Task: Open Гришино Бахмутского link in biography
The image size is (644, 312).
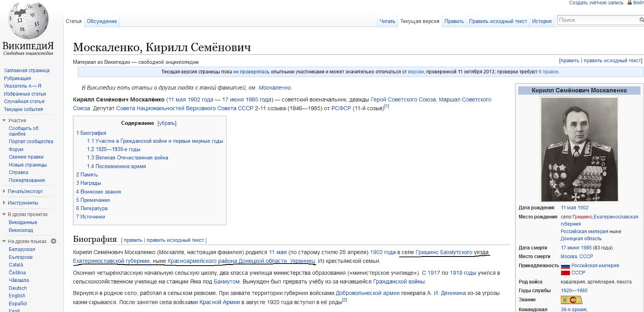Action: (x=444, y=252)
